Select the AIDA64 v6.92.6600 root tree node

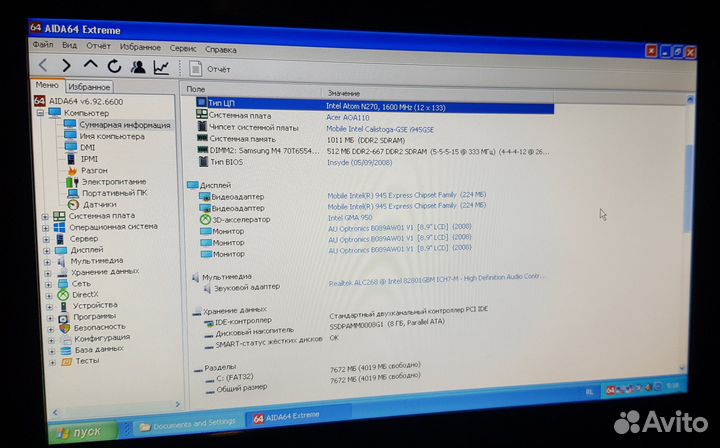[x=86, y=101]
